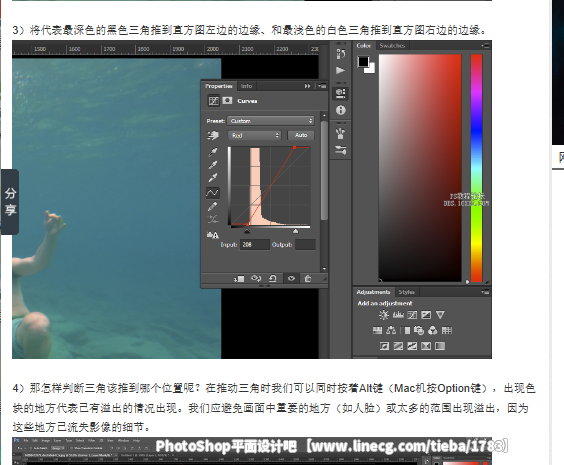This screenshot has height=465, width=564.
Task: Select the edit points curve tool
Action: [213, 193]
